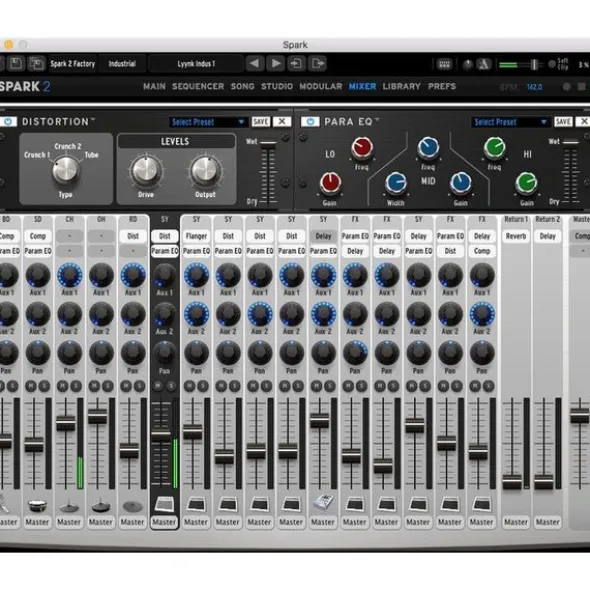The height and width of the screenshot is (591, 590).
Task: Toggle the Soft Clip switch
Action: click(x=552, y=64)
